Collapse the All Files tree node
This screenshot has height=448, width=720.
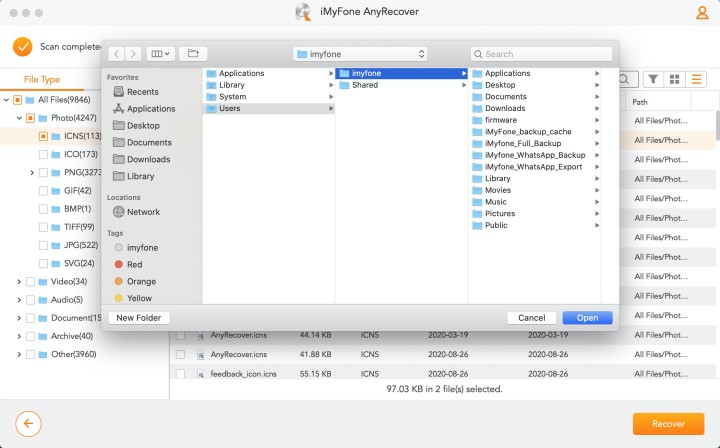coord(6,100)
